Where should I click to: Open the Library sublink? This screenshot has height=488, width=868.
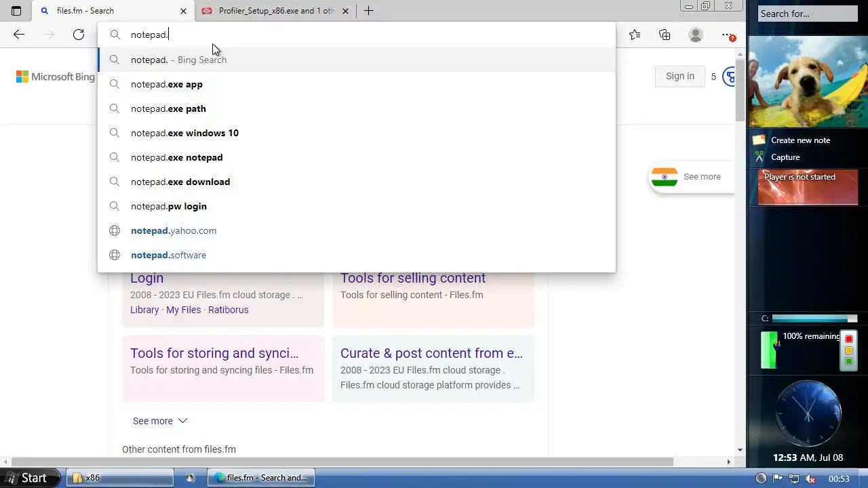click(144, 310)
